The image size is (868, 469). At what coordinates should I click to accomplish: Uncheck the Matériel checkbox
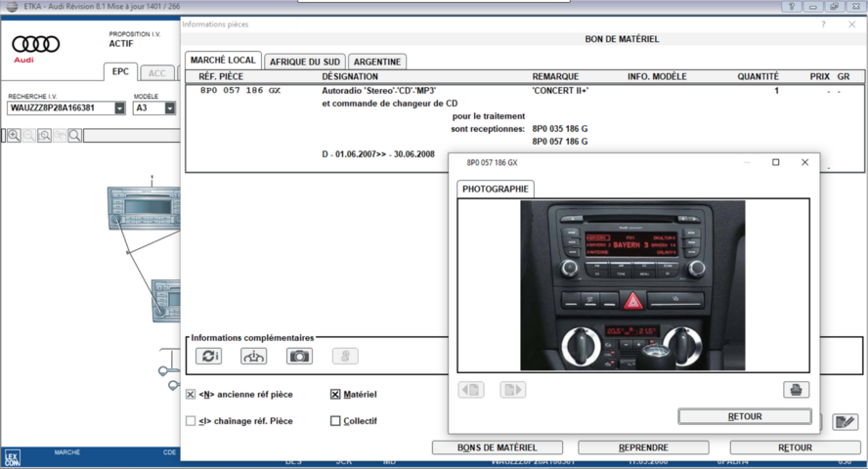pos(335,395)
